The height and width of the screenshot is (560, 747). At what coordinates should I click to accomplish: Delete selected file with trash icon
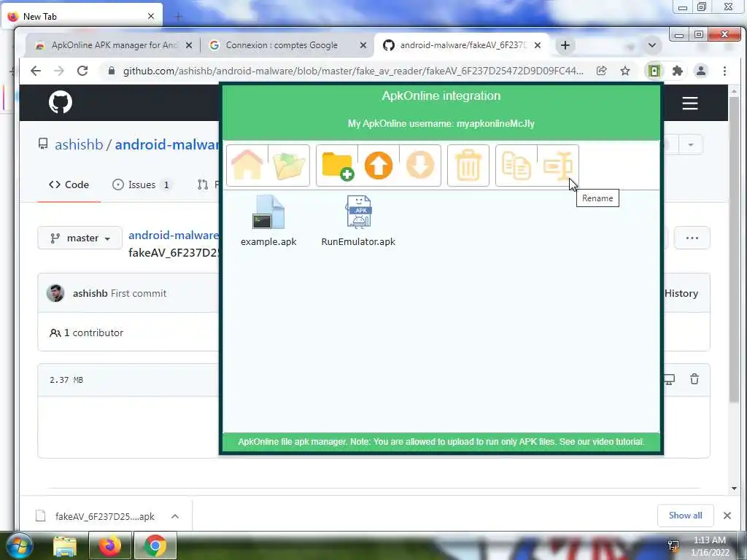(x=468, y=166)
